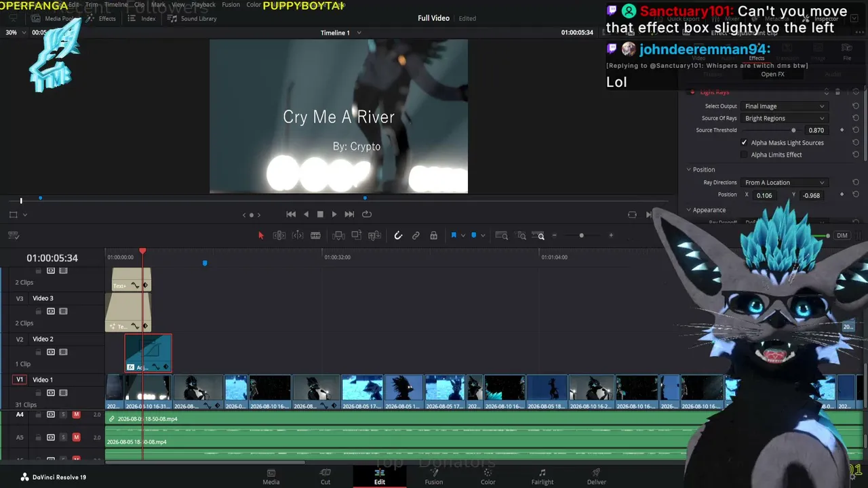Viewport: 868px width, 488px height.
Task: Click the Overwrite Clip tool icon
Action: click(356, 235)
